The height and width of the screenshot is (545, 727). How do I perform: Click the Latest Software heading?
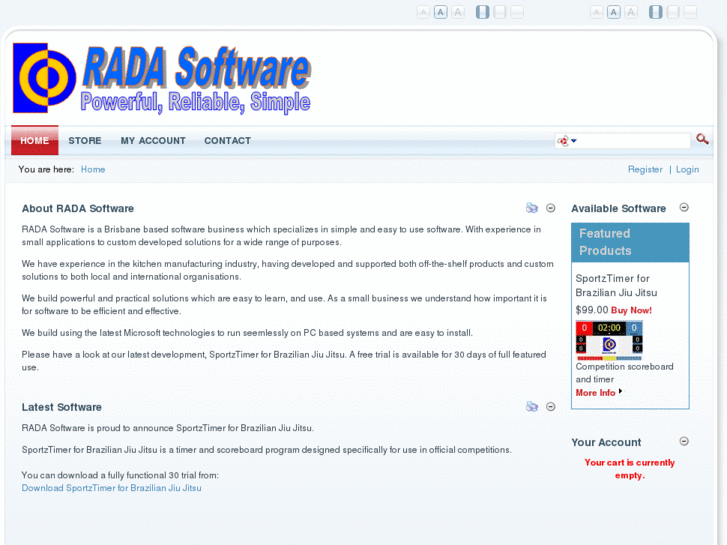pos(62,407)
